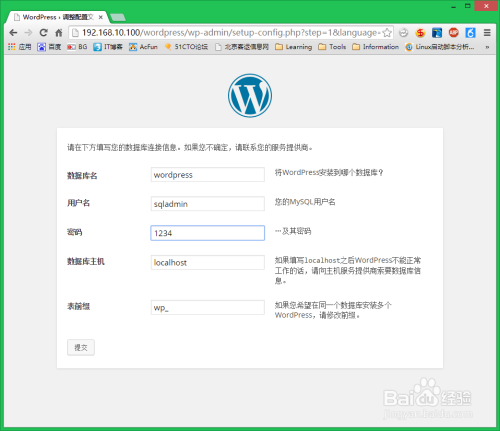Maximize the browser window

(467, 6)
